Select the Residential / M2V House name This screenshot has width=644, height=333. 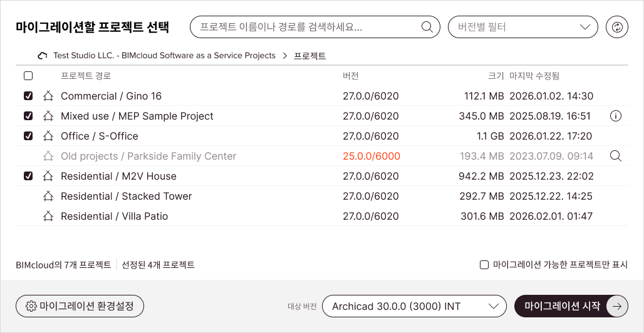[118, 176]
